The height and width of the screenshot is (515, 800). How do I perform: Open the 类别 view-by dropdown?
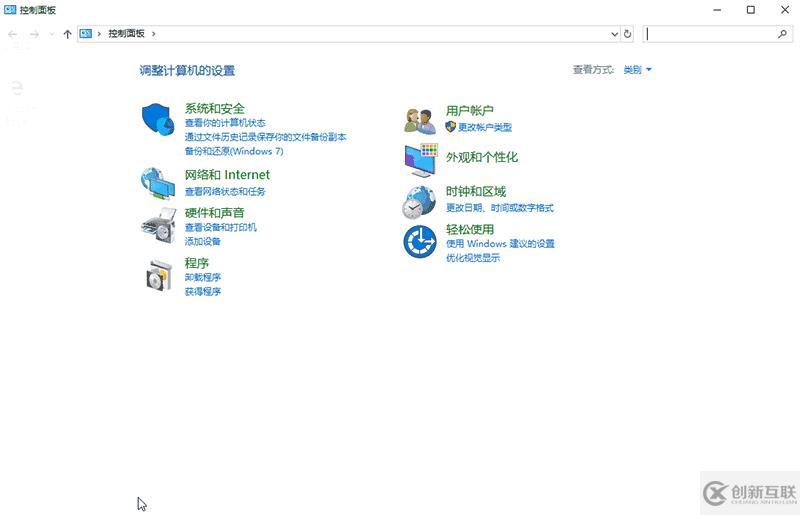click(x=637, y=69)
